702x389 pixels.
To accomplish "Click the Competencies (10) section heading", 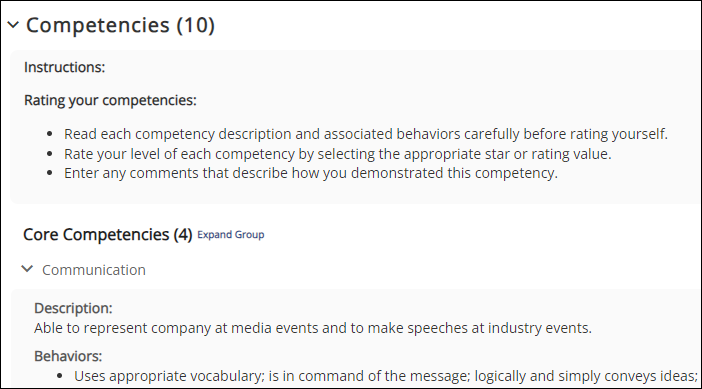I will pos(120,25).
